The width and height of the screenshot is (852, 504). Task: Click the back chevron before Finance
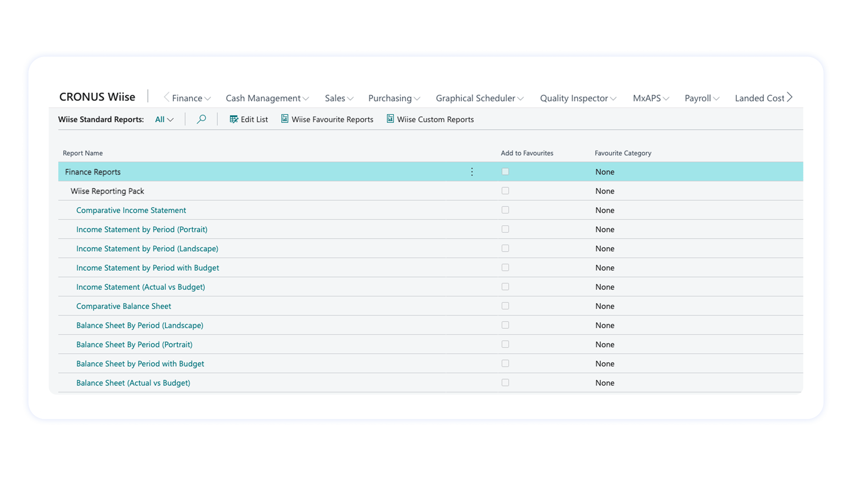tap(167, 97)
